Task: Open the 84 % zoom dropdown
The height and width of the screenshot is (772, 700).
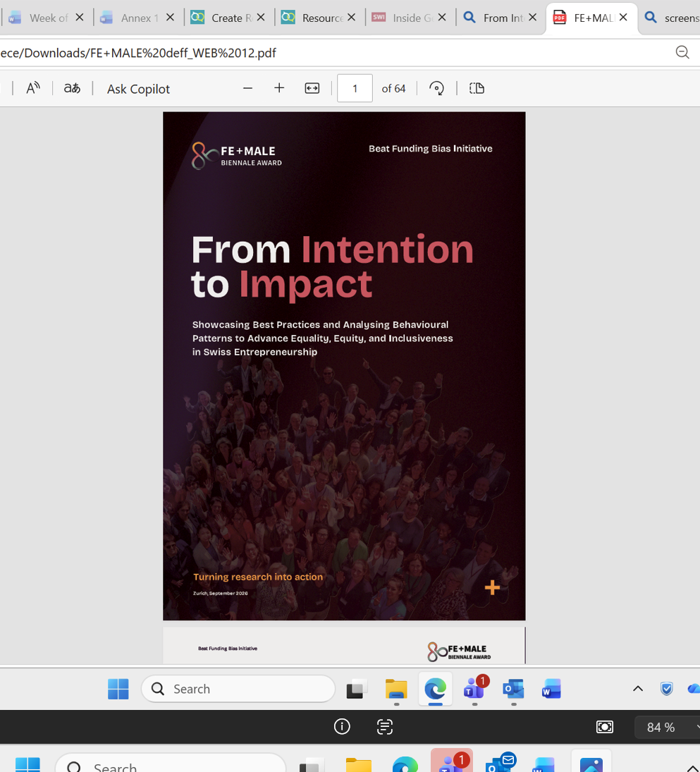Action: click(x=667, y=727)
